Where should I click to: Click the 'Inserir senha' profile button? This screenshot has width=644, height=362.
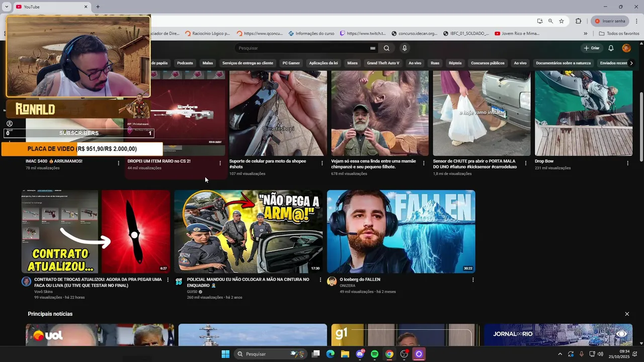pos(610,21)
